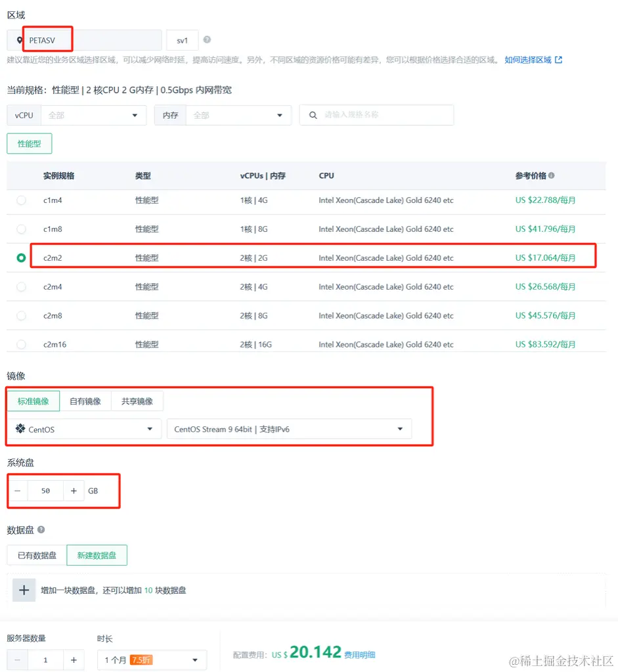Decrease server quantity with minus button
The height and width of the screenshot is (672, 618).
click(x=18, y=660)
